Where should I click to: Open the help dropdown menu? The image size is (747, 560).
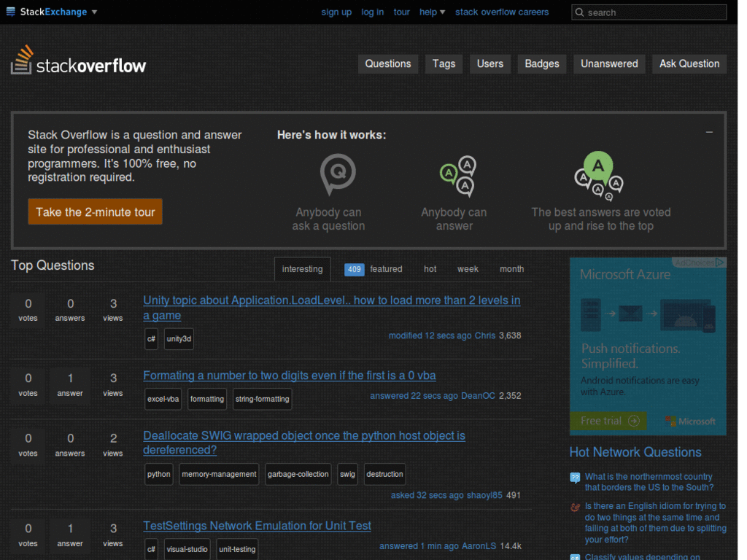coord(432,12)
